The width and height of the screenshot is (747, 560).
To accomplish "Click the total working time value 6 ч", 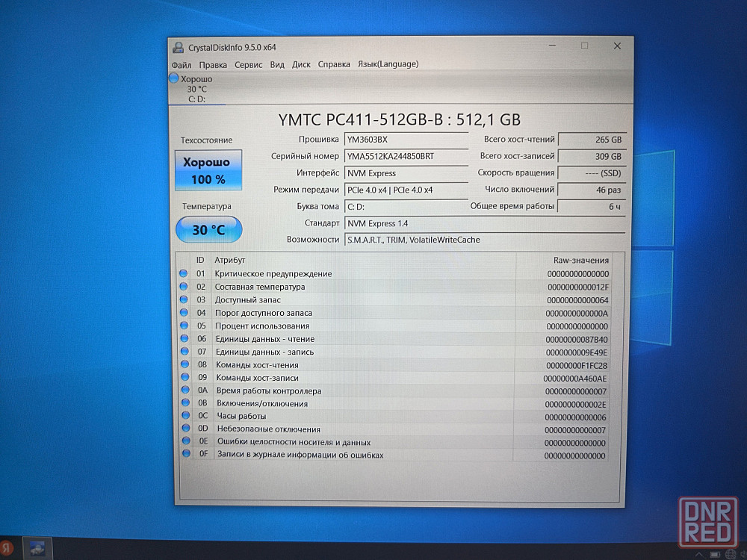I will pos(591,207).
